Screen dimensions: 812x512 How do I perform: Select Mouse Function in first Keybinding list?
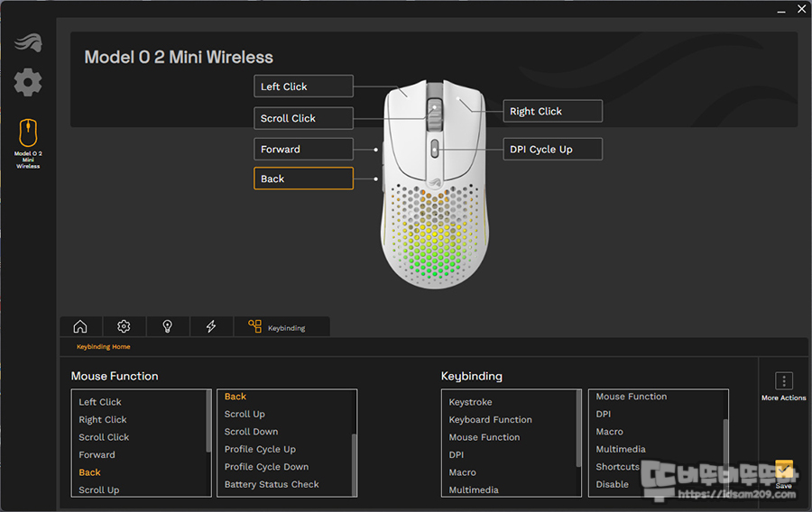coord(484,437)
